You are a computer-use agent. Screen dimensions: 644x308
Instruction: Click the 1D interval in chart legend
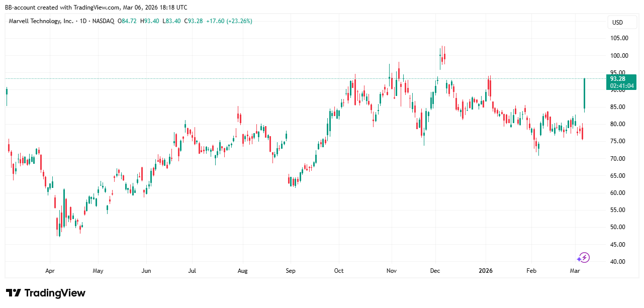(x=84, y=21)
